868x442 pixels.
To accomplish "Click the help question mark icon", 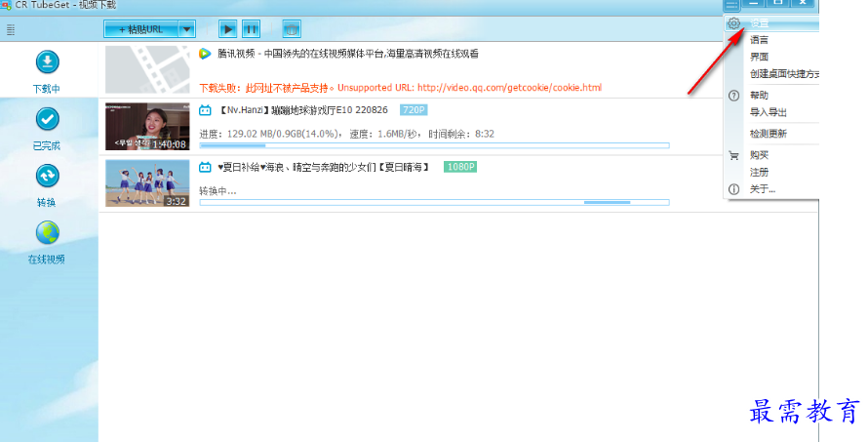I will click(x=733, y=96).
